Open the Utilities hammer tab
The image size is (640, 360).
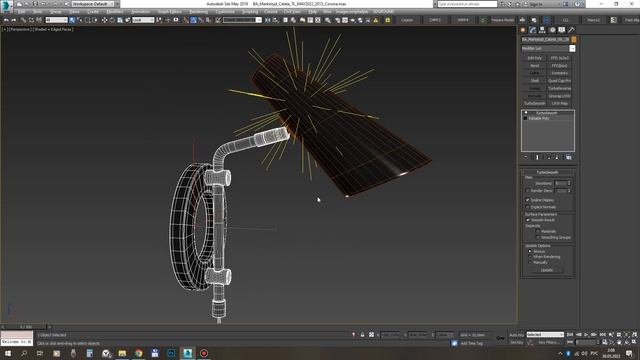point(571,30)
